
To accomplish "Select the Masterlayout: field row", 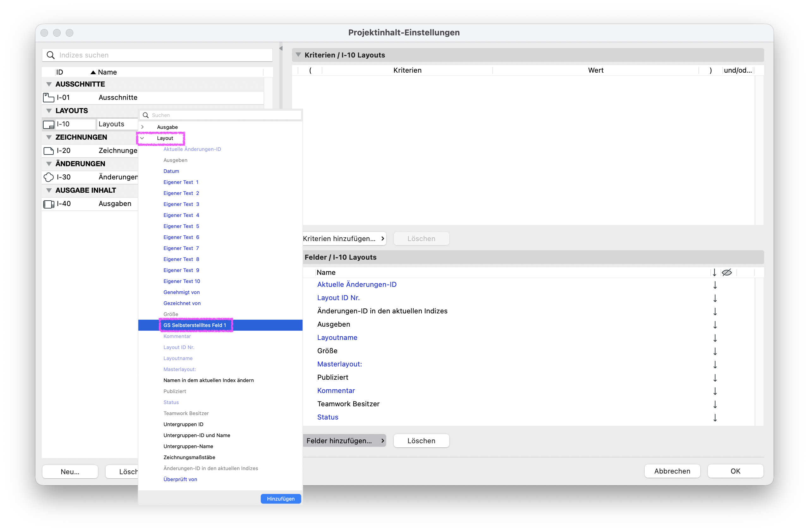I will click(x=529, y=364).
